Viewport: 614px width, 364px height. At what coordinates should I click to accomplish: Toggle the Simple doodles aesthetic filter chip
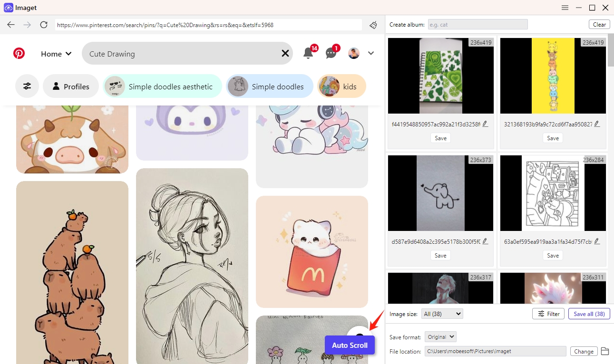[x=162, y=86]
